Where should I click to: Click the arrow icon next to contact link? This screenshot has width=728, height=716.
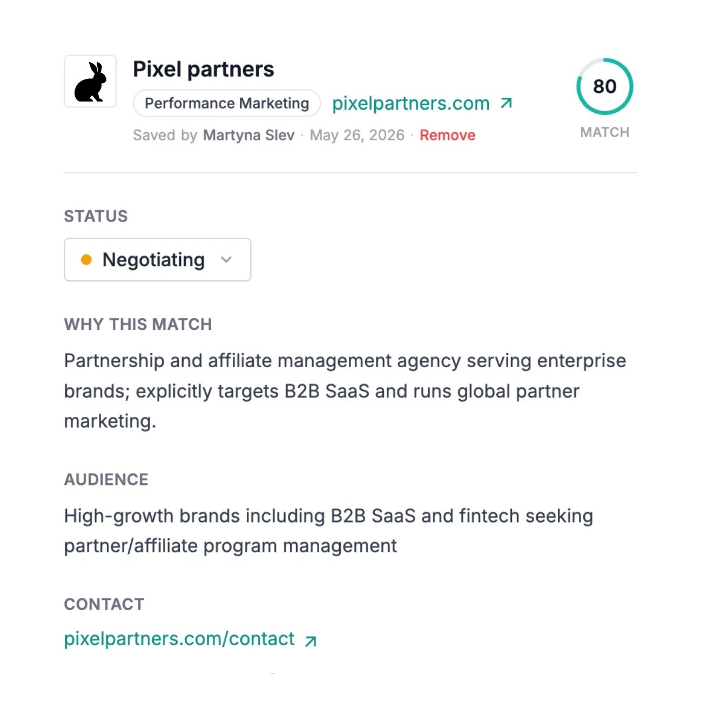311,641
